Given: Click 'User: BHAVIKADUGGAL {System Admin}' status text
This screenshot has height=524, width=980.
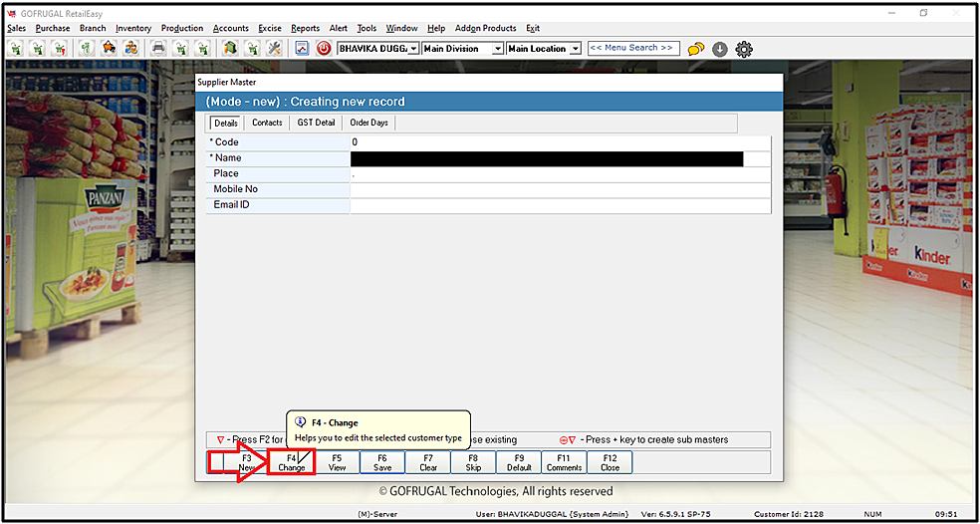Looking at the screenshot, I should pyautogui.click(x=552, y=514).
